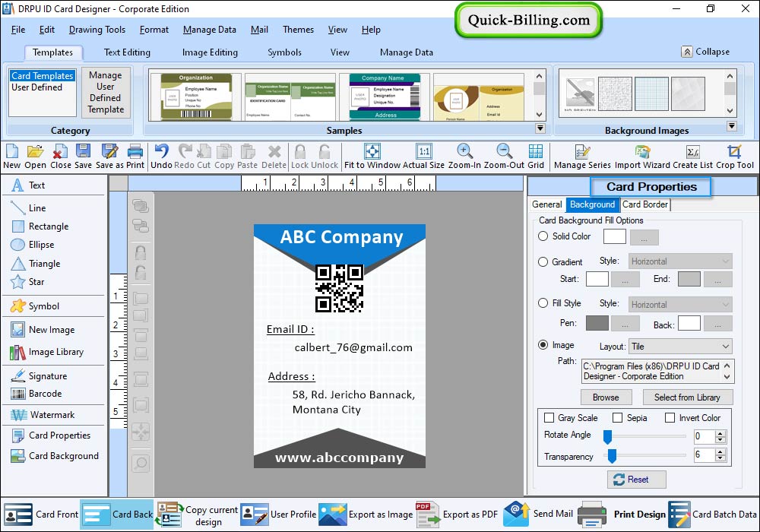Image resolution: width=760 pixels, height=532 pixels.
Task: Select Fill Style radio option
Action: [x=543, y=302]
